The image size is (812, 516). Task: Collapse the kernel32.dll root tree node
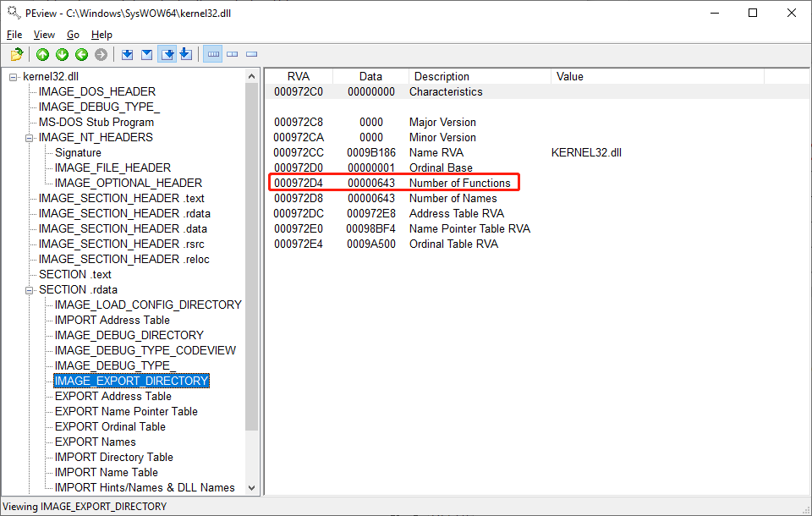point(14,77)
